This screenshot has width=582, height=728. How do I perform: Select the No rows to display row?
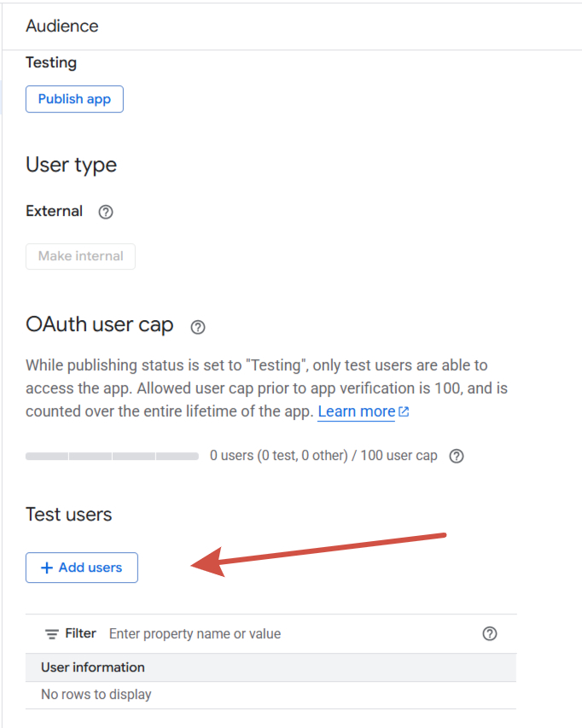[x=96, y=695]
